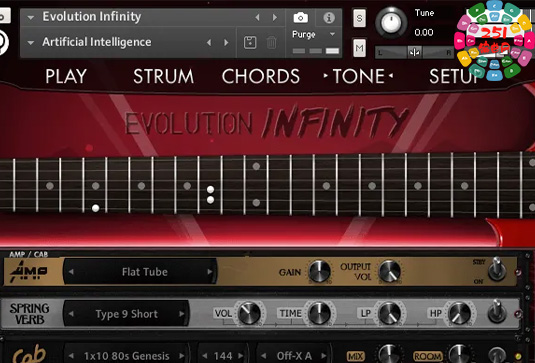Viewport: 535px width, 363px height.
Task: Delete snapshot with trash icon
Action: coord(271,43)
